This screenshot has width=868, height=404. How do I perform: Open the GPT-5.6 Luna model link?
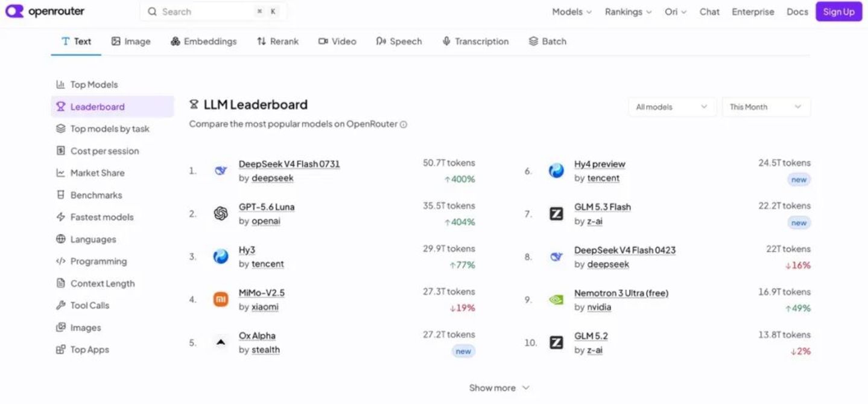267,207
